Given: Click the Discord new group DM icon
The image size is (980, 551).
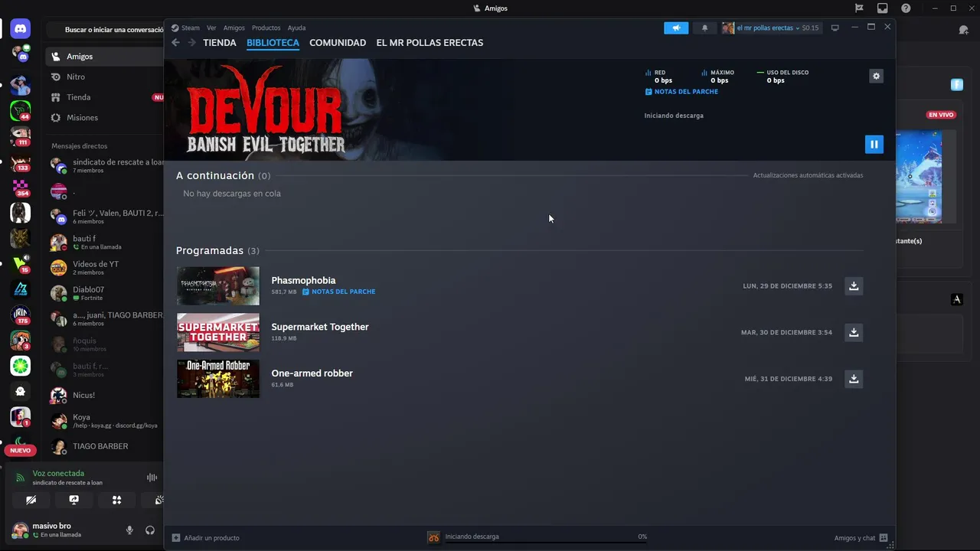Looking at the screenshot, I should tap(963, 30).
